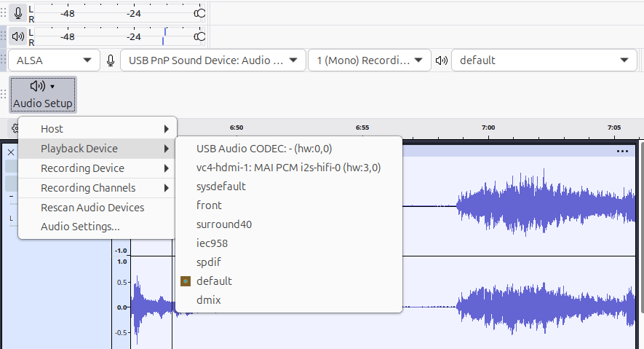Click the microphone icon on the record meter

click(x=18, y=12)
